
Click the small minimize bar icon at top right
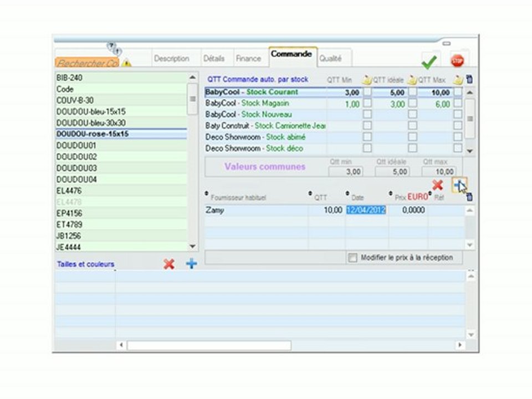447,43
